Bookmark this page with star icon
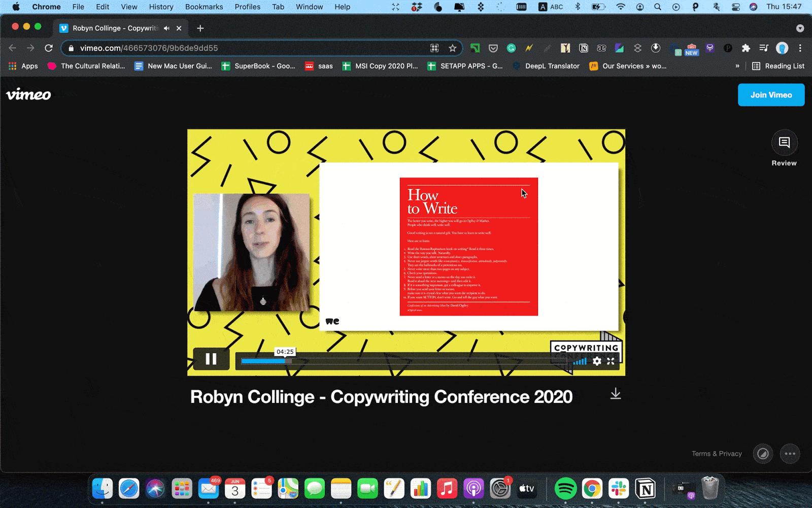The image size is (812, 508). tap(452, 48)
